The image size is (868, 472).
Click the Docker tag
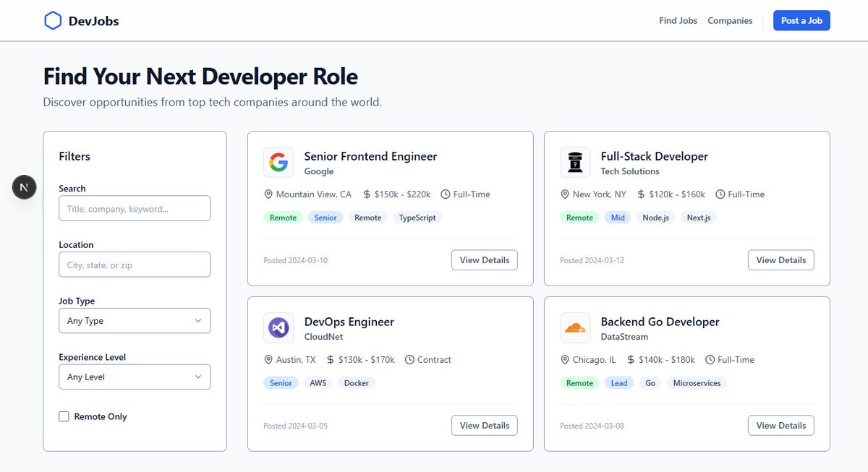point(357,383)
